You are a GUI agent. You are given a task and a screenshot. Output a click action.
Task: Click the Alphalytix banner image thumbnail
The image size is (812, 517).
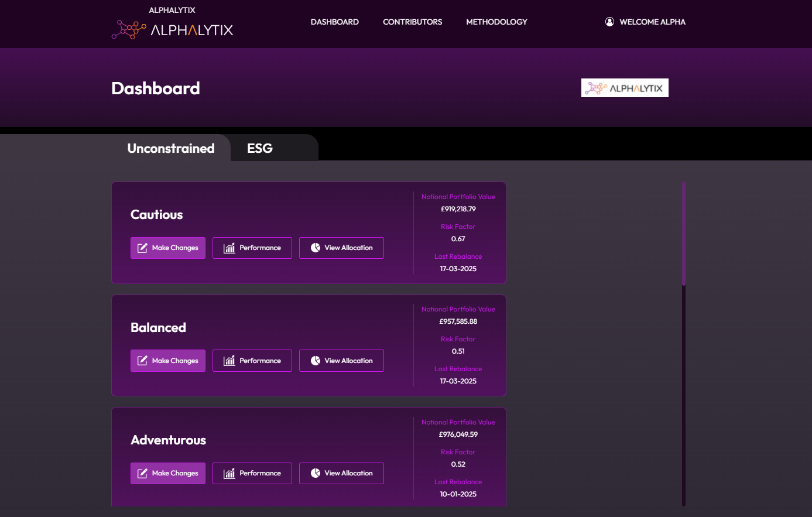click(x=625, y=88)
